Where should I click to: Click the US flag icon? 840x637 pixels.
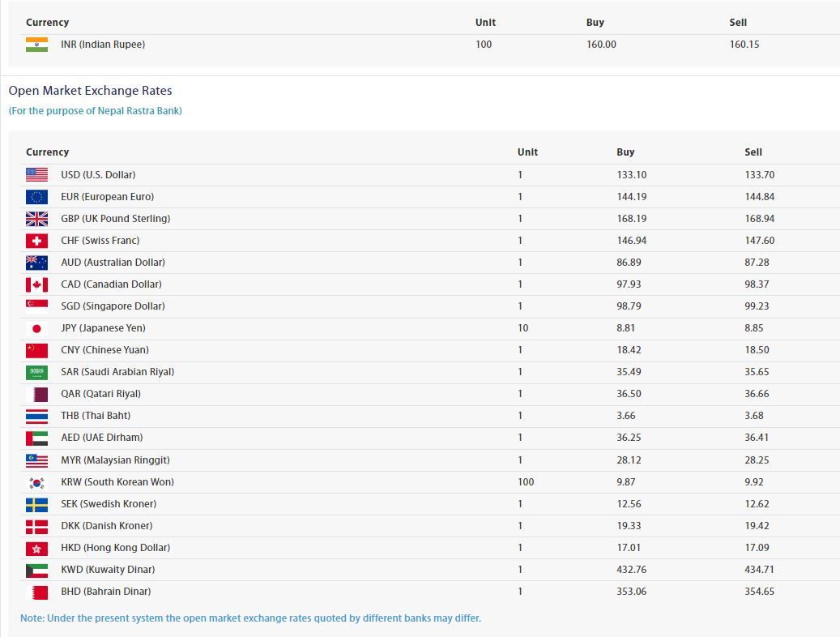(x=36, y=174)
